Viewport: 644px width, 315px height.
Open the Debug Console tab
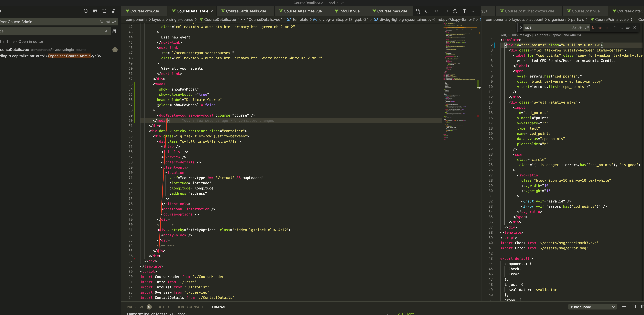[x=190, y=307]
